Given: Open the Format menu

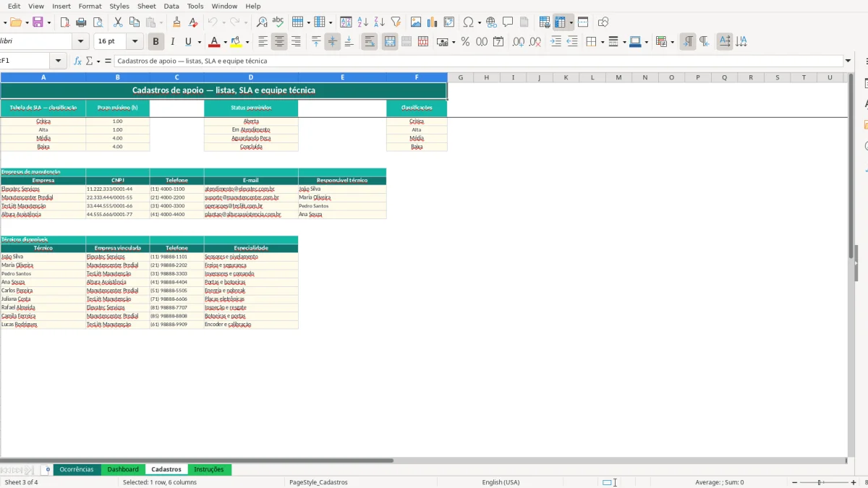Looking at the screenshot, I should coord(90,6).
